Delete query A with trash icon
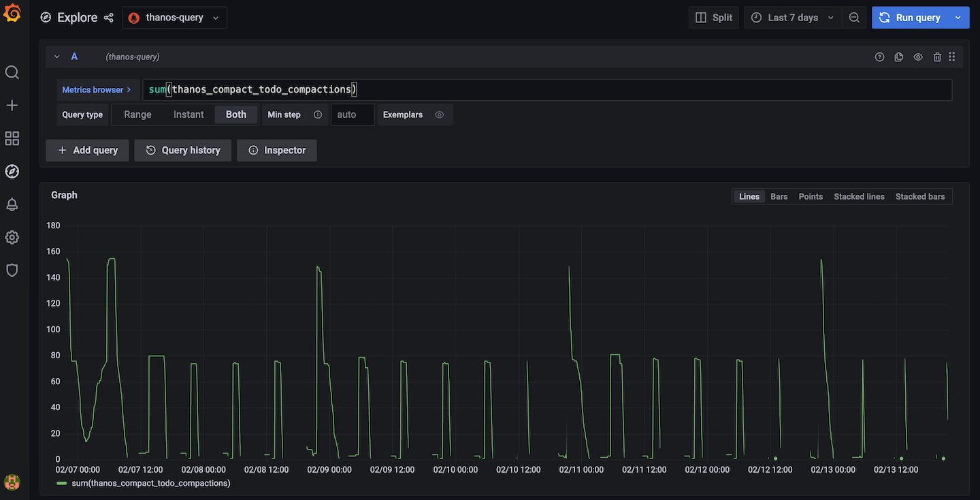 tap(937, 57)
